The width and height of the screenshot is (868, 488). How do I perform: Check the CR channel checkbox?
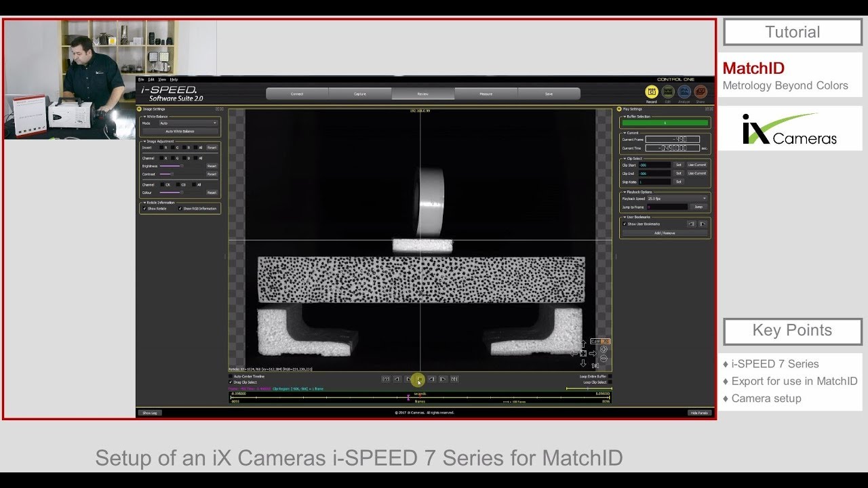click(x=163, y=184)
